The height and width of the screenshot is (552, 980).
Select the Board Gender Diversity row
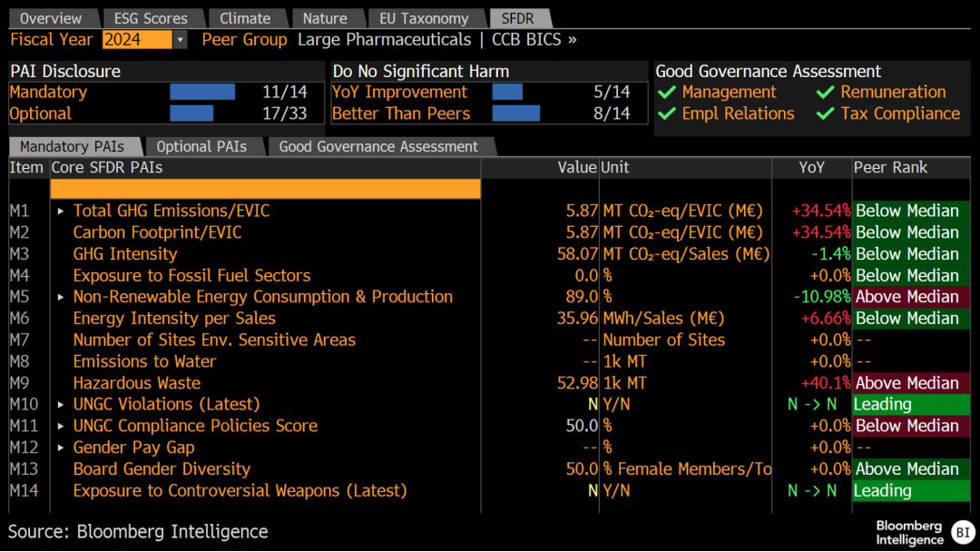(490, 468)
